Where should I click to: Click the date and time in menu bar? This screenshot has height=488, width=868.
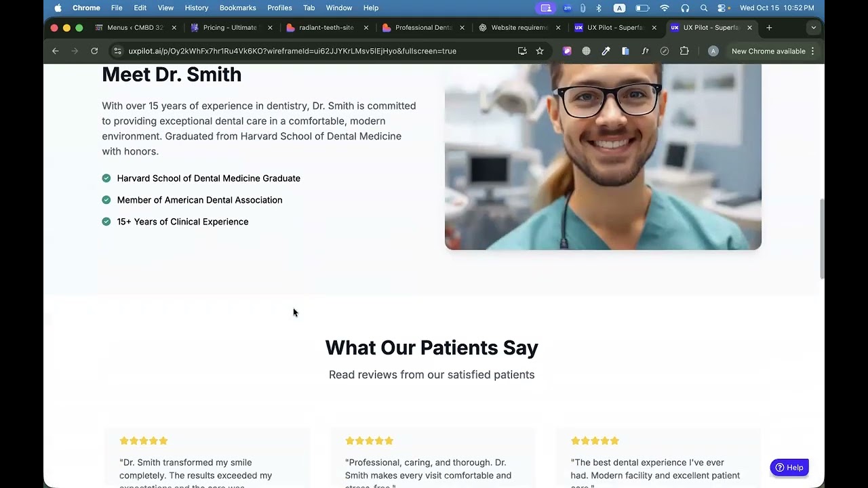777,8
